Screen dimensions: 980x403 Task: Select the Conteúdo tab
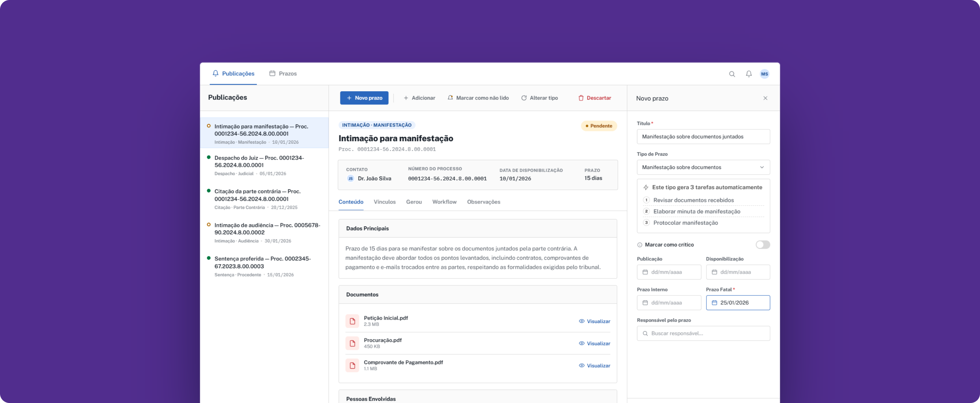click(x=351, y=202)
